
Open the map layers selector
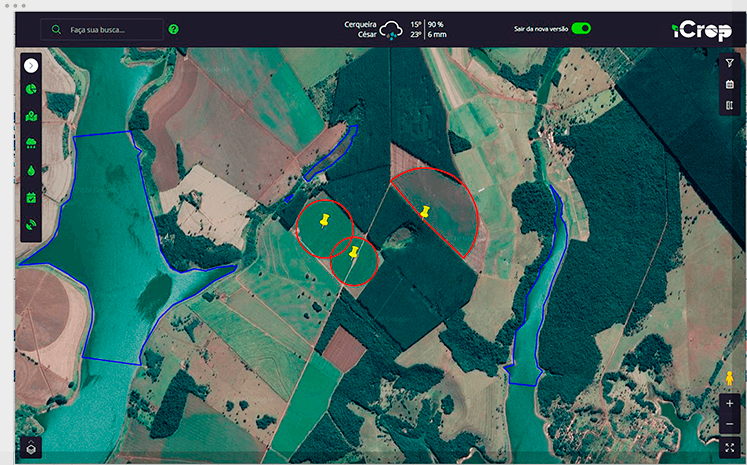coord(31,448)
